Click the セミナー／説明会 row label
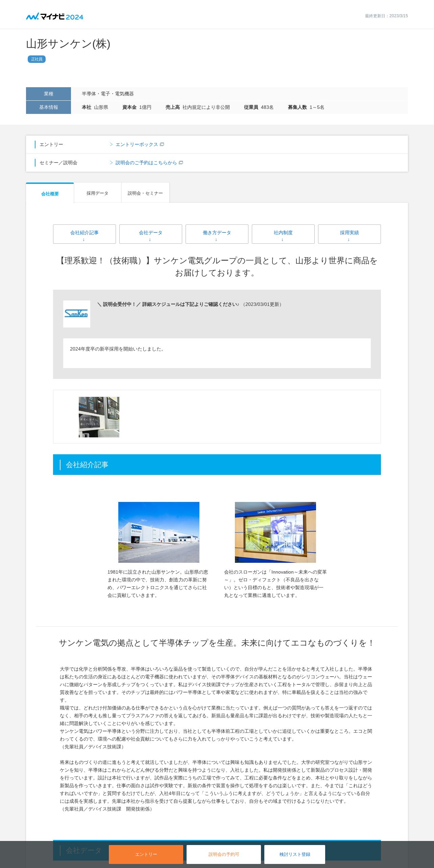 pyautogui.click(x=58, y=163)
